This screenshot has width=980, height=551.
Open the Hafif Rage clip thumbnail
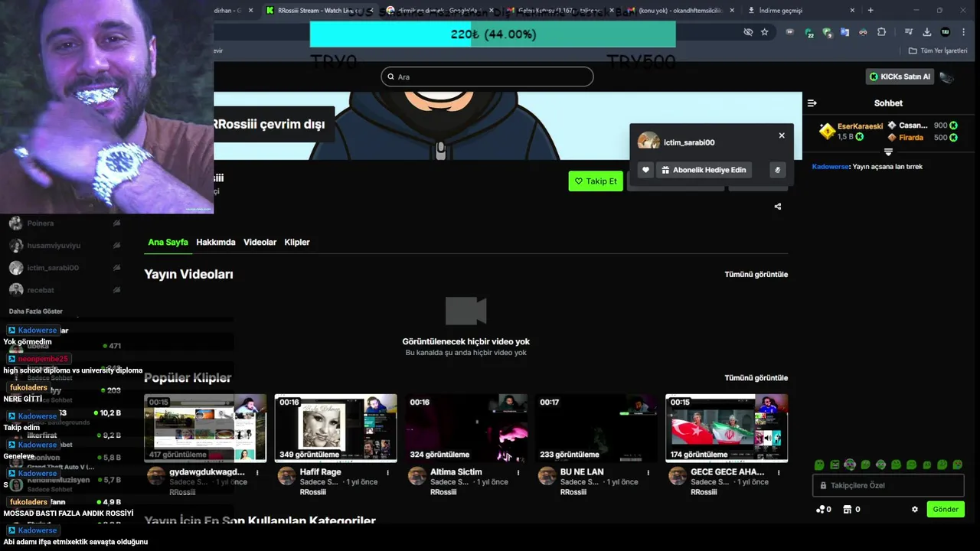[x=335, y=428]
